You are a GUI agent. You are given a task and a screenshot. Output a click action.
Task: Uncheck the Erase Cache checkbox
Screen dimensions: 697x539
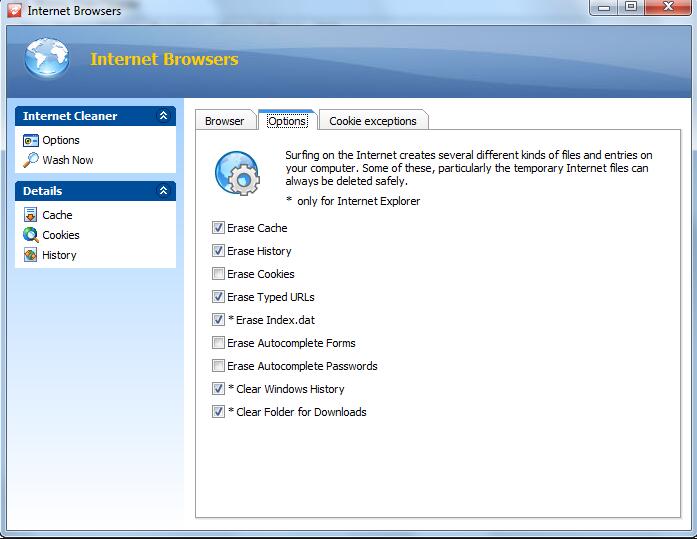[219, 228]
